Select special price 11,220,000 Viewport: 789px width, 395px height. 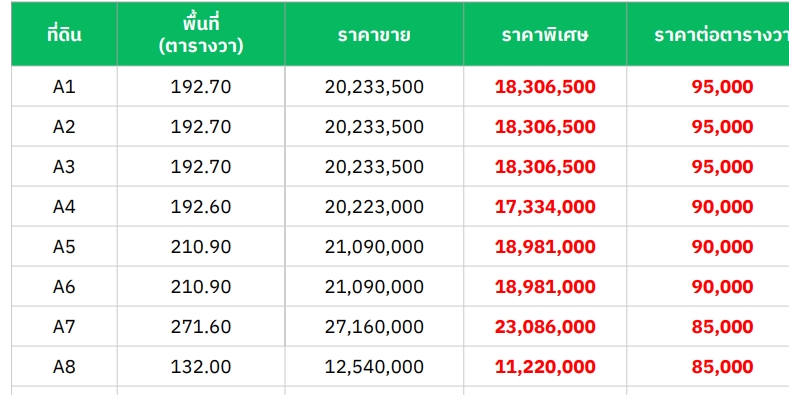coord(545,366)
